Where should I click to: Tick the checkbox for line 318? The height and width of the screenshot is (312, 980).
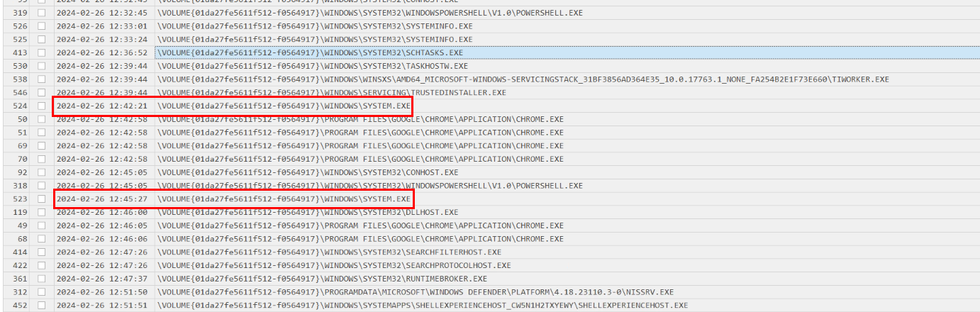click(x=41, y=186)
